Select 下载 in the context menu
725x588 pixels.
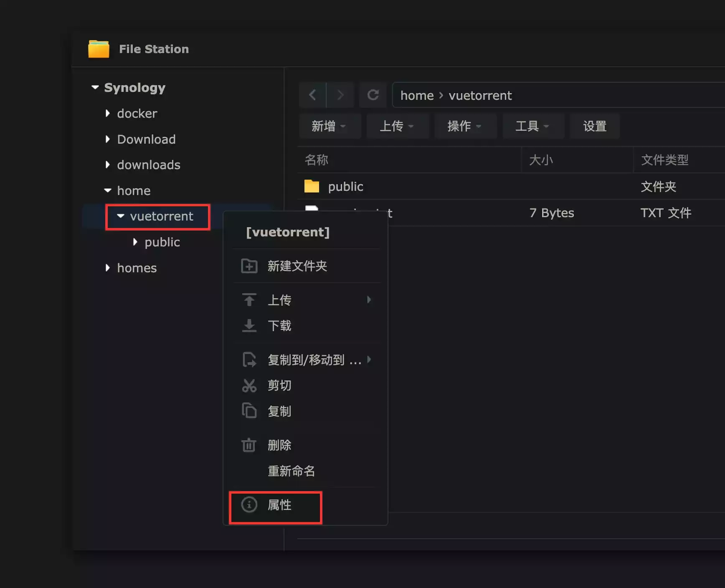click(279, 326)
